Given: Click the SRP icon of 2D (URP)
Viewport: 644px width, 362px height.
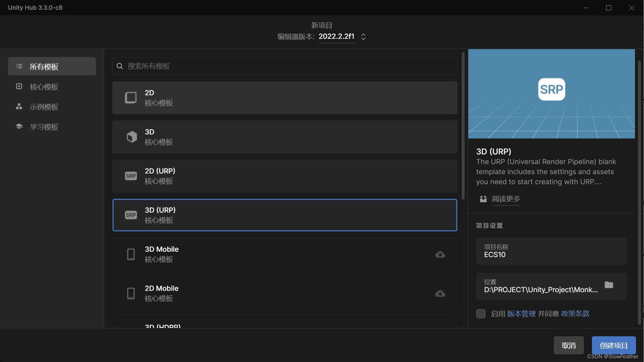Looking at the screenshot, I should tap(131, 176).
